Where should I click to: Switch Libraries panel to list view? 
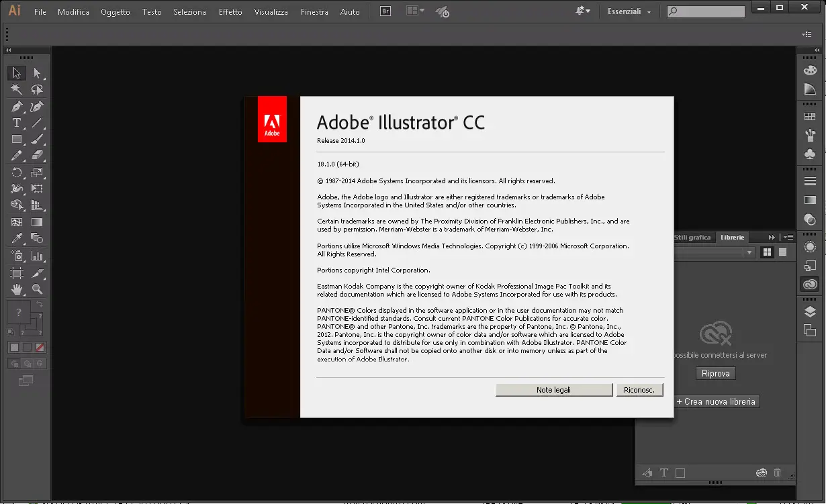(x=782, y=252)
